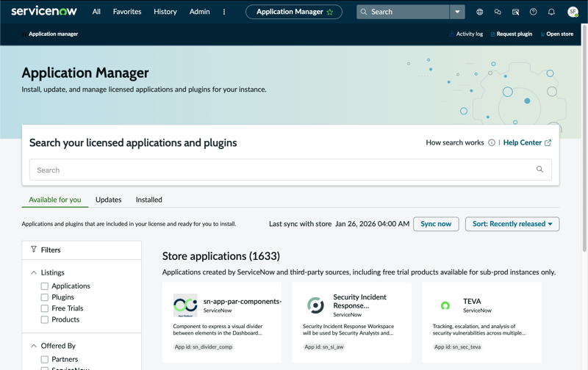
Task: Click the Open store cart icon
Action: (542, 34)
